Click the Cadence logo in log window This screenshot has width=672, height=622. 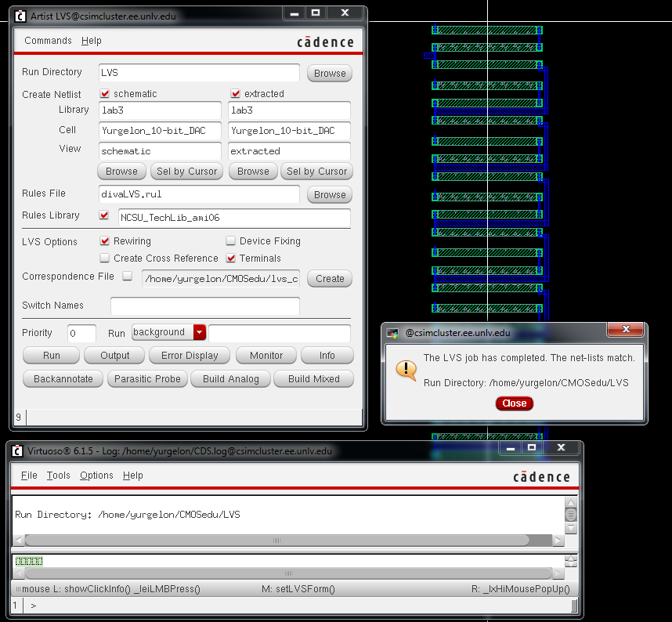point(541,476)
